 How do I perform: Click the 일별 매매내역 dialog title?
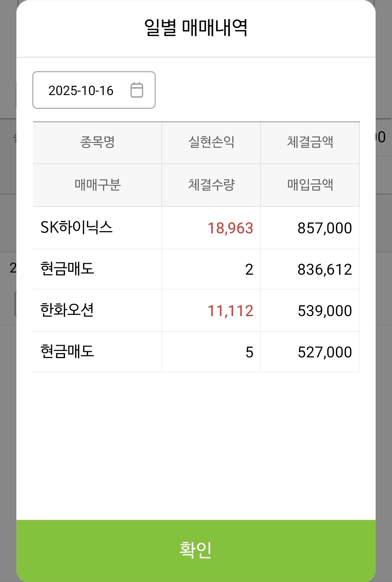tap(196, 28)
